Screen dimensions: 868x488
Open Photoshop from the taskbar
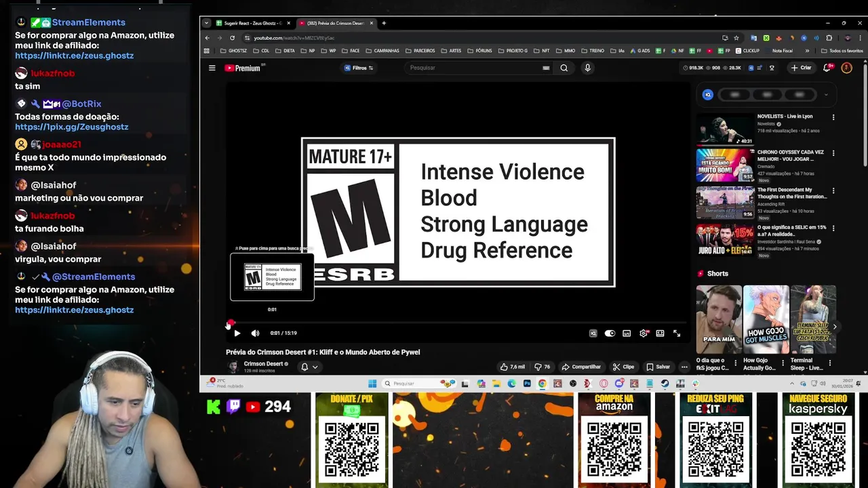click(527, 384)
